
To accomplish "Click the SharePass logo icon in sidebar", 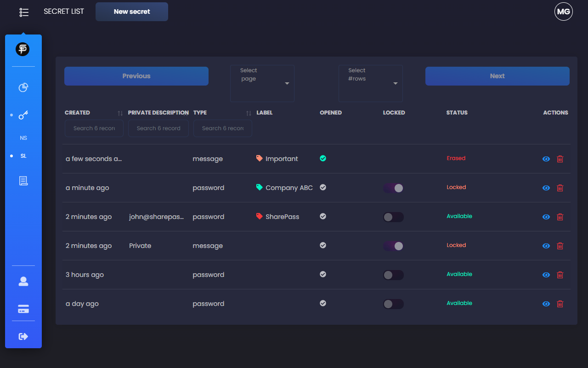I will 23,49.
